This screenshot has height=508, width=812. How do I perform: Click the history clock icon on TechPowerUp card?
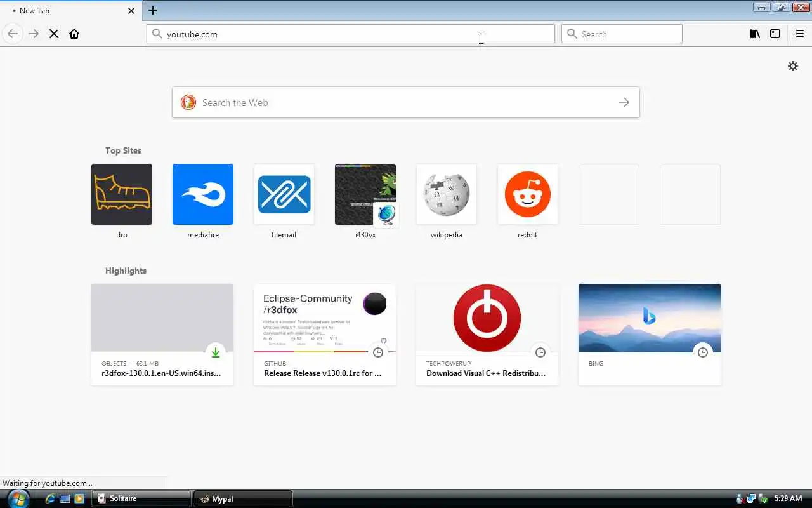point(540,352)
